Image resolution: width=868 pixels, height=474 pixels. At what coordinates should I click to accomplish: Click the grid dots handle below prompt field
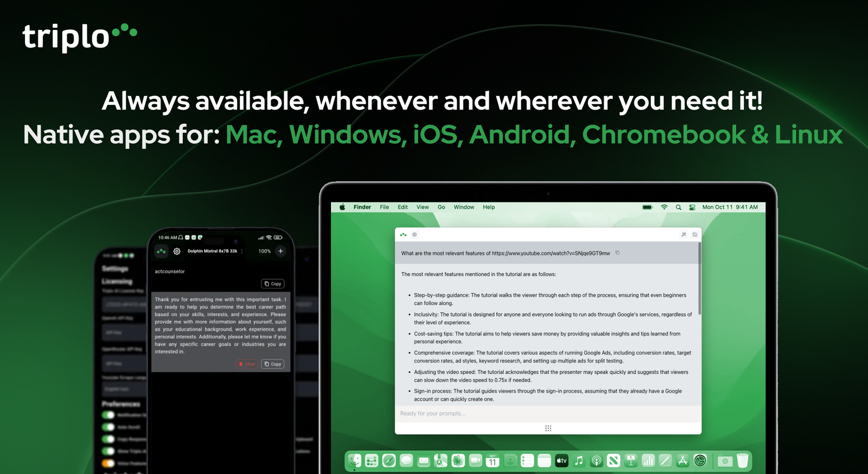548,428
